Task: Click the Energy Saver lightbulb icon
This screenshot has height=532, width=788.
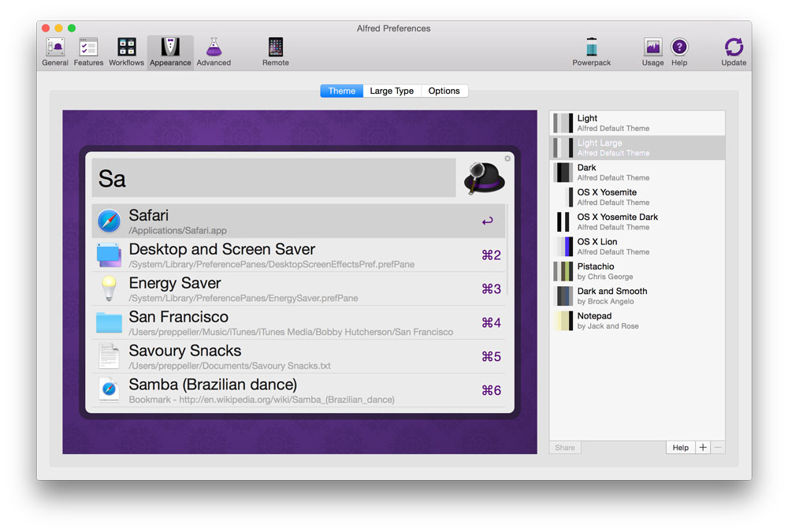Action: click(109, 288)
